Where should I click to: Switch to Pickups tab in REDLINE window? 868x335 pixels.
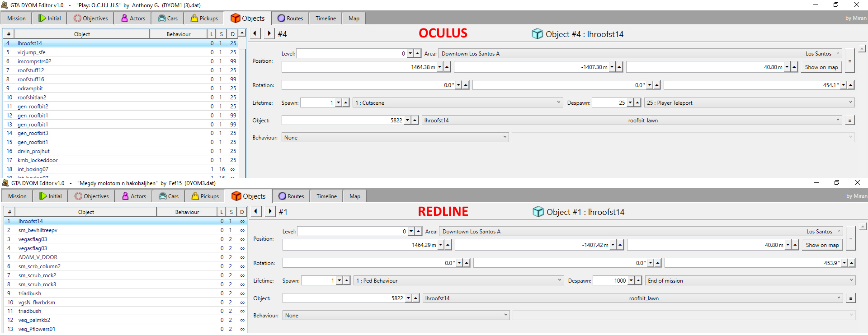pos(205,196)
